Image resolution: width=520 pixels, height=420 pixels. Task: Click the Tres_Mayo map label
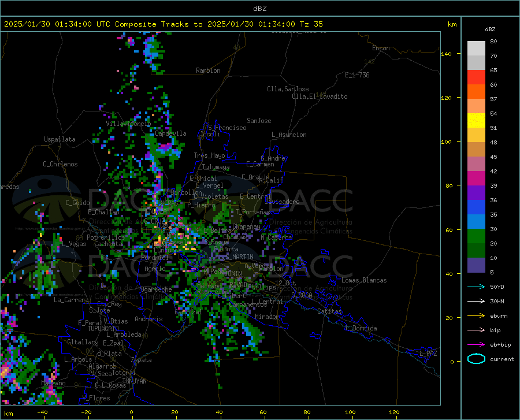click(209, 155)
